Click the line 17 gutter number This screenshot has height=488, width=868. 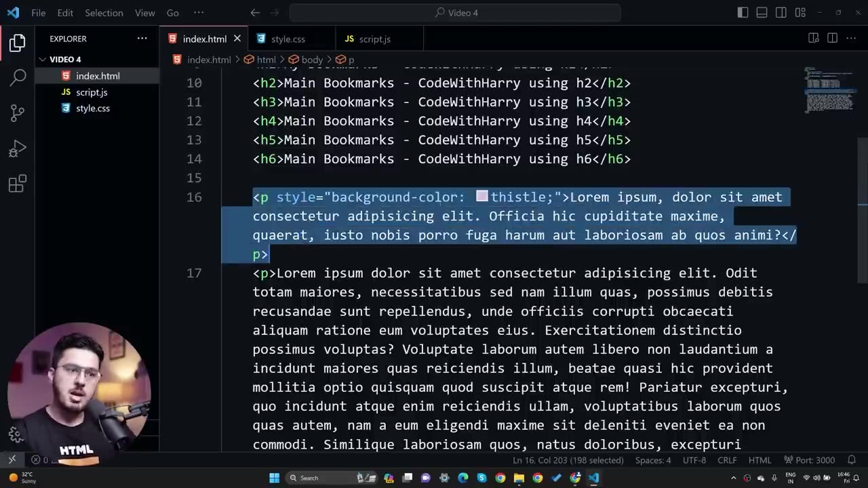pos(194,272)
